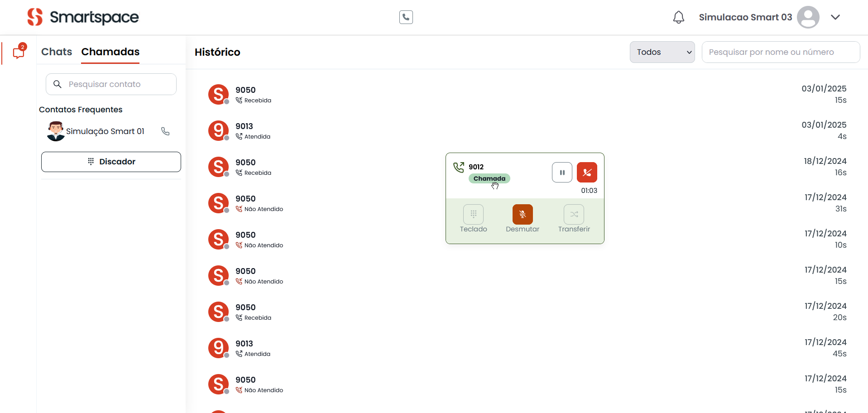Image resolution: width=868 pixels, height=413 pixels.
Task: Pause the ongoing call
Action: [562, 173]
